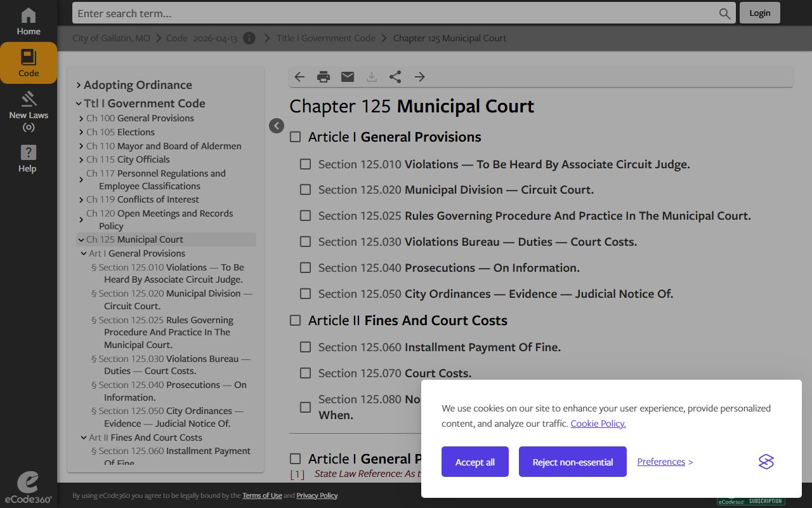
Task: Check the Article I General Provisions checkbox
Action: coord(295,137)
